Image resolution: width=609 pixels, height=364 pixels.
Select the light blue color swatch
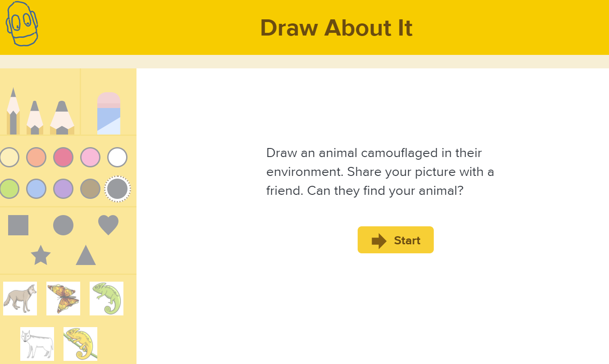(x=36, y=189)
